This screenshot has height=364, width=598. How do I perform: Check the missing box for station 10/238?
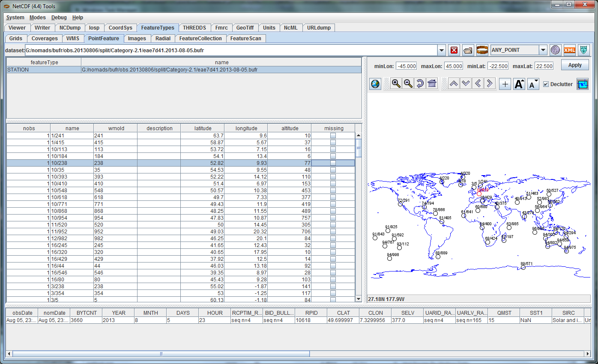(x=333, y=163)
